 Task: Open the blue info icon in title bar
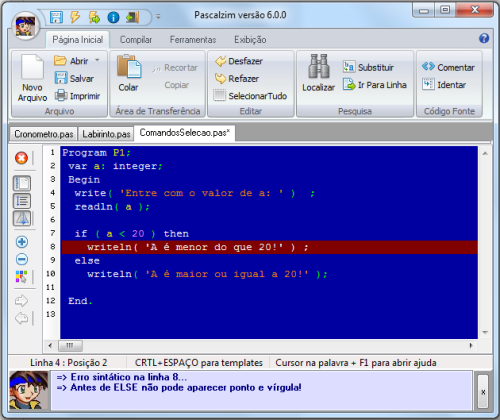(x=113, y=17)
